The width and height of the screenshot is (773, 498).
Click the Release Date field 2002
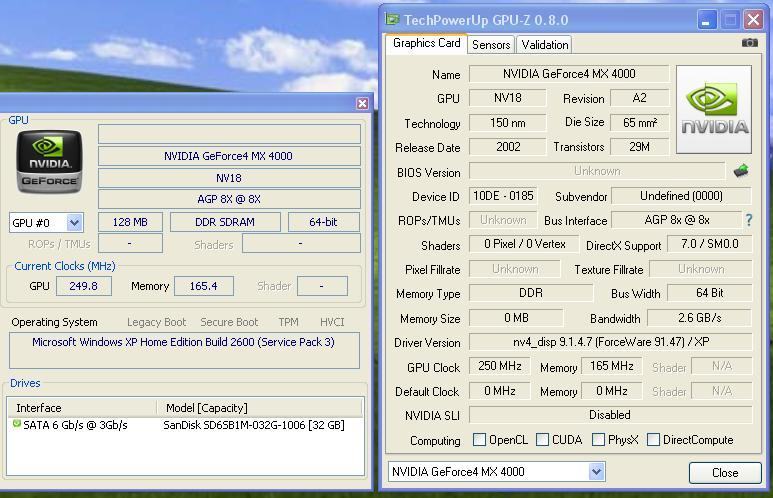pyautogui.click(x=508, y=146)
